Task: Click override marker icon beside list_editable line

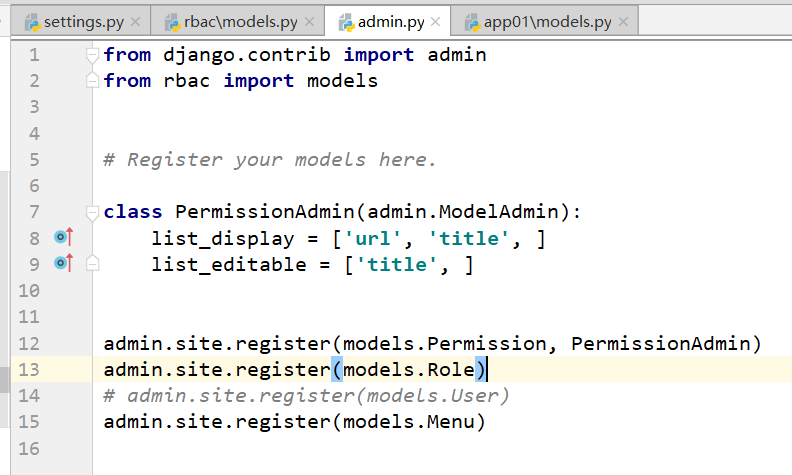Action: coord(64,264)
